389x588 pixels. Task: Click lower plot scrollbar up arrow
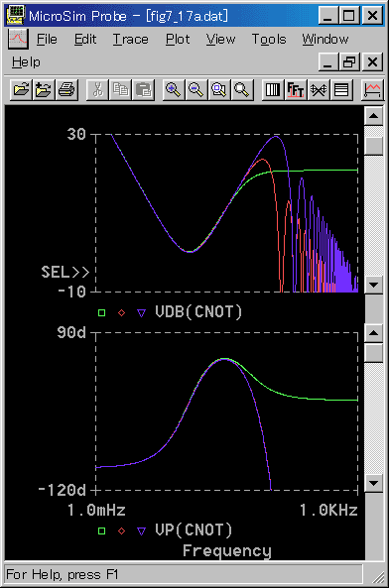click(x=374, y=333)
